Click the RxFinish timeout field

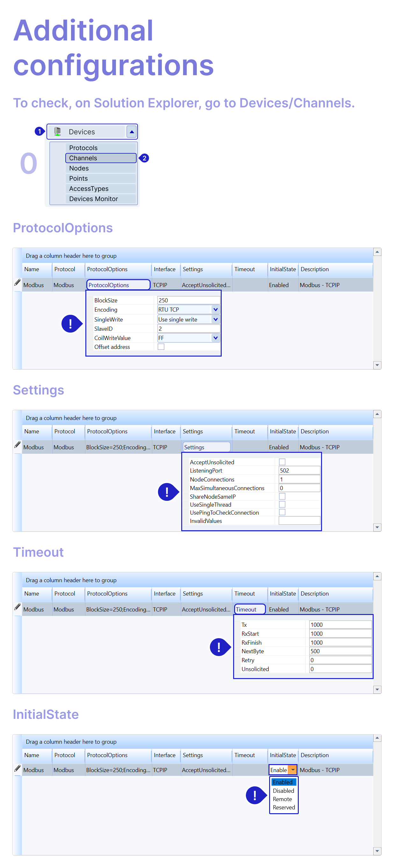coord(341,643)
